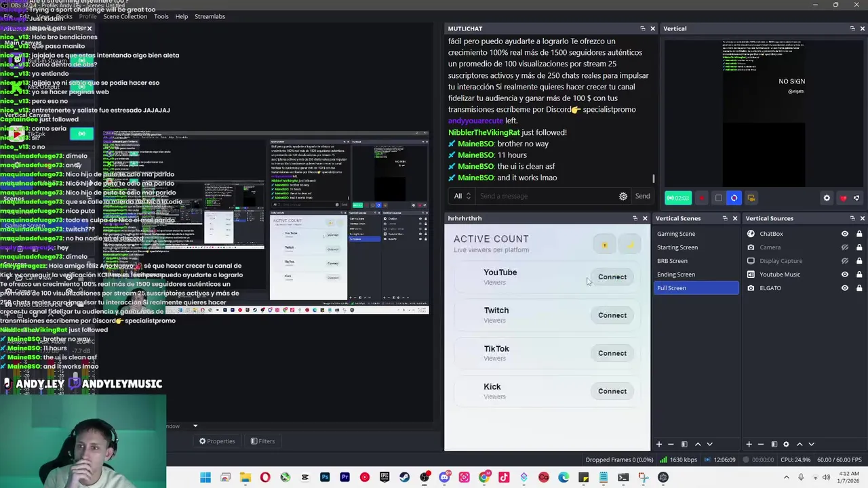Move vertical scene up with arrow
The height and width of the screenshot is (488, 868).
pyautogui.click(x=698, y=444)
